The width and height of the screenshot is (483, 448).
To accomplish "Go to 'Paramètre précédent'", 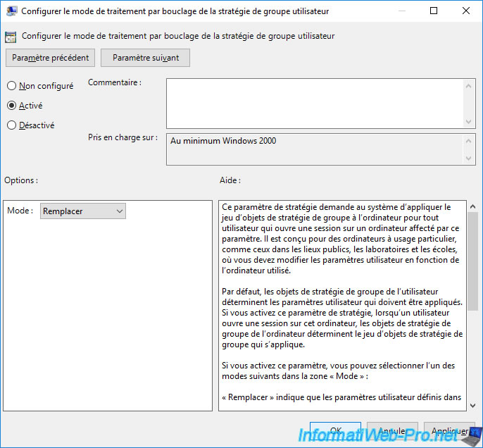I will tap(50, 58).
